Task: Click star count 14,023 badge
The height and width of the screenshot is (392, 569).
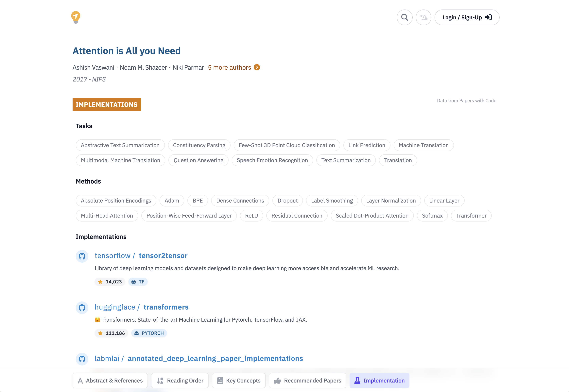Action: 110,282
